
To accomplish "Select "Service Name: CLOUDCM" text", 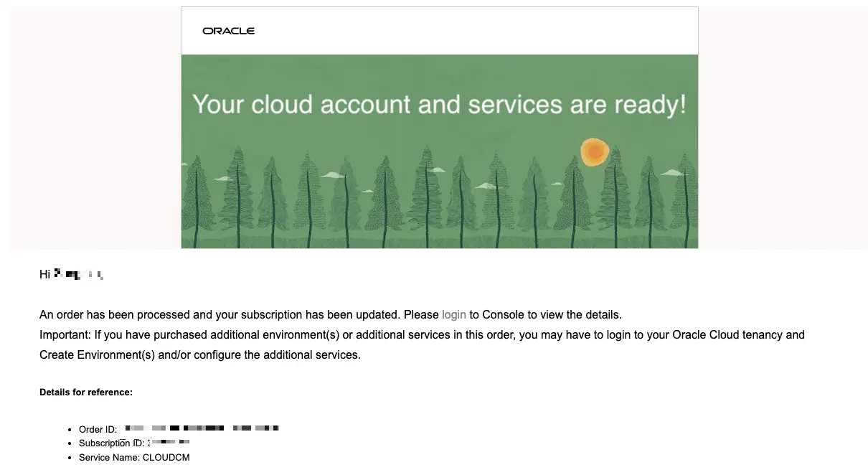I will point(134,457).
